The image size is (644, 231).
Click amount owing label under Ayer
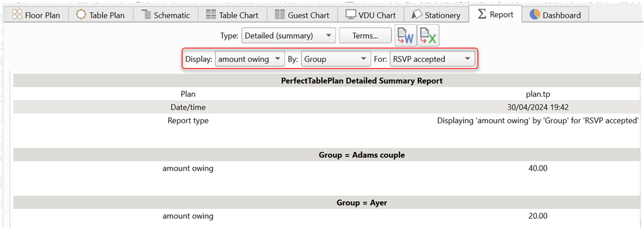click(x=188, y=216)
